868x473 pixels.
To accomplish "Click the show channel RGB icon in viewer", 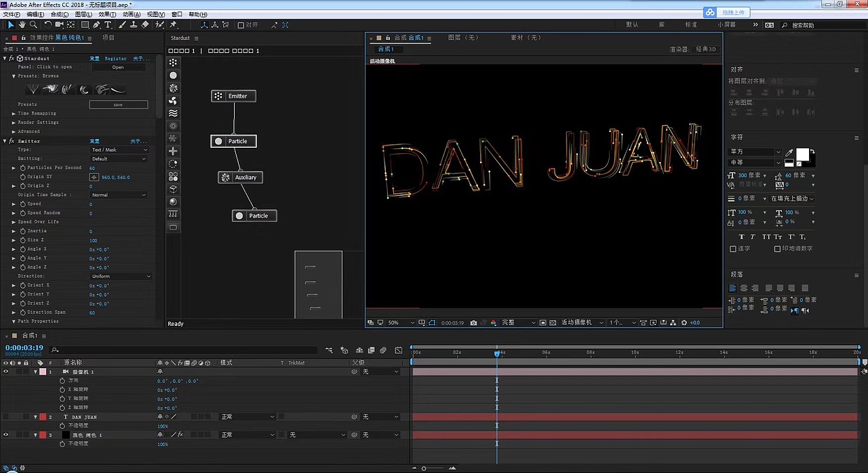I will coord(493,323).
